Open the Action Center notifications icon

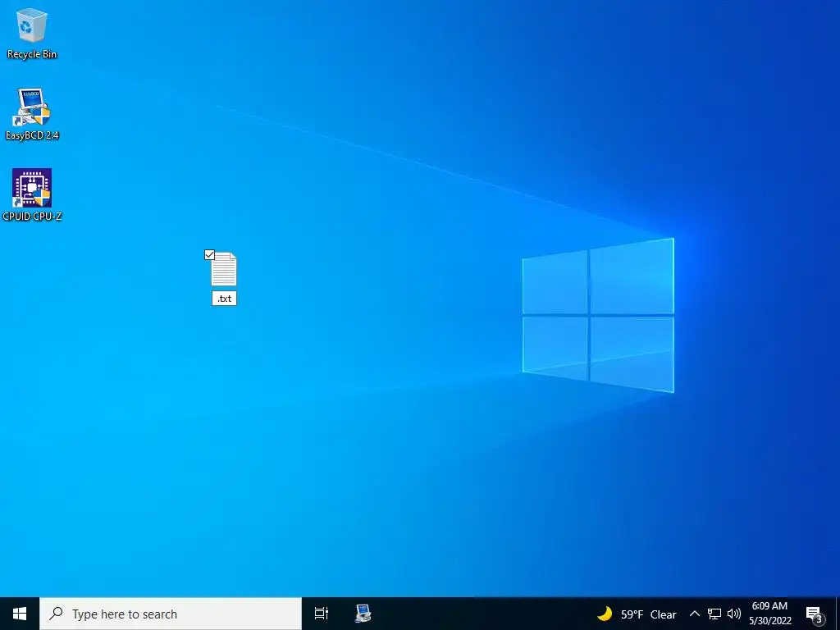point(813,614)
